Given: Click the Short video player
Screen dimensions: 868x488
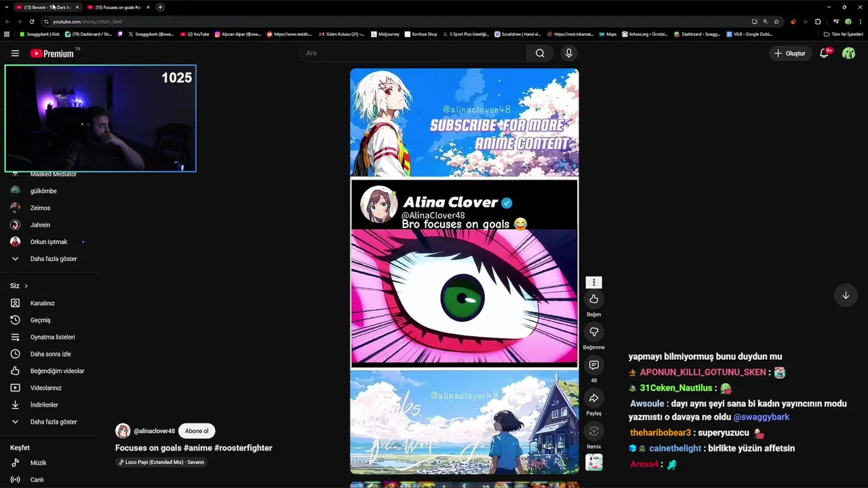Looking at the screenshot, I should 465,271.
